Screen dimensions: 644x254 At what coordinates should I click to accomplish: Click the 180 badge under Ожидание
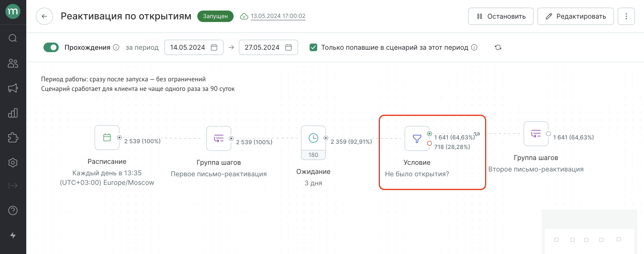313,155
